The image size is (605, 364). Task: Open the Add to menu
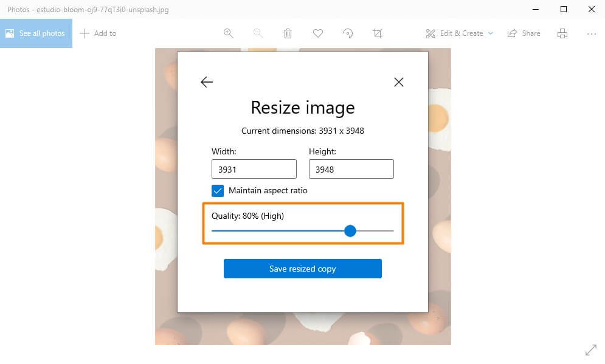[98, 33]
